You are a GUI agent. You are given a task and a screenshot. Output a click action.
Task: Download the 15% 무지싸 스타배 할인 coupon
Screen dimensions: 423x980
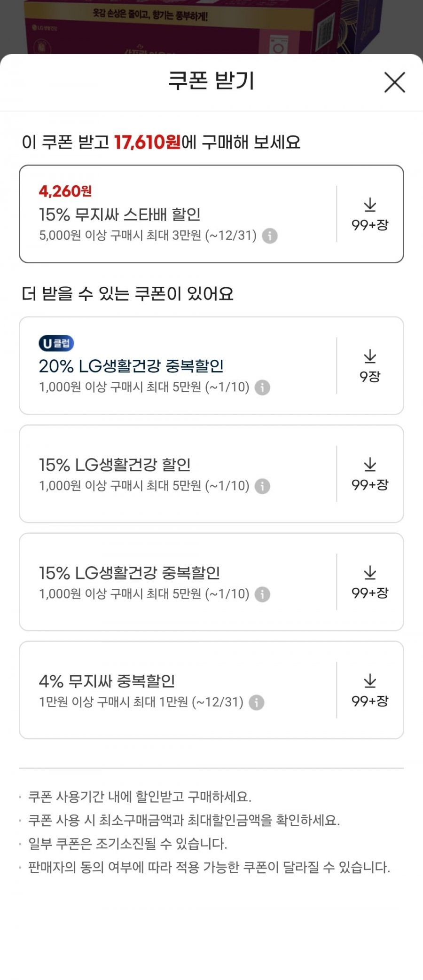[370, 214]
